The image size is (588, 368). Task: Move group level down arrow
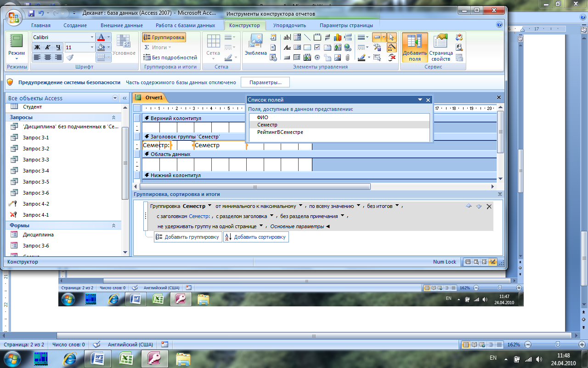pos(479,207)
